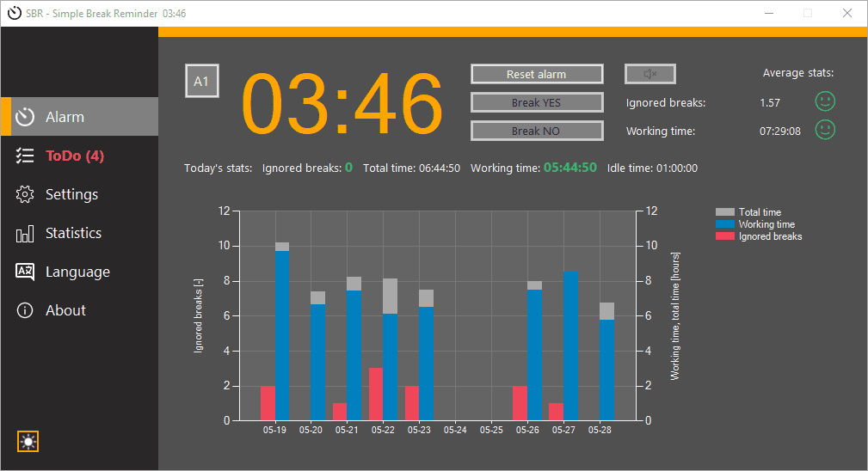Click the A1 alarm selector box
This screenshot has width=868, height=471.
tap(201, 82)
